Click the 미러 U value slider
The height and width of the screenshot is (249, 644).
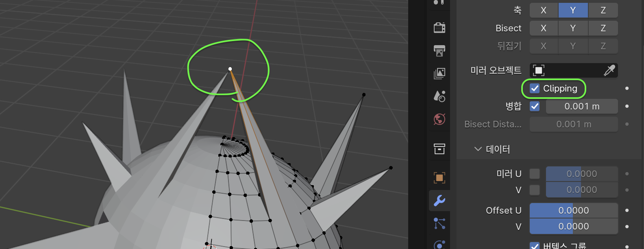point(582,174)
